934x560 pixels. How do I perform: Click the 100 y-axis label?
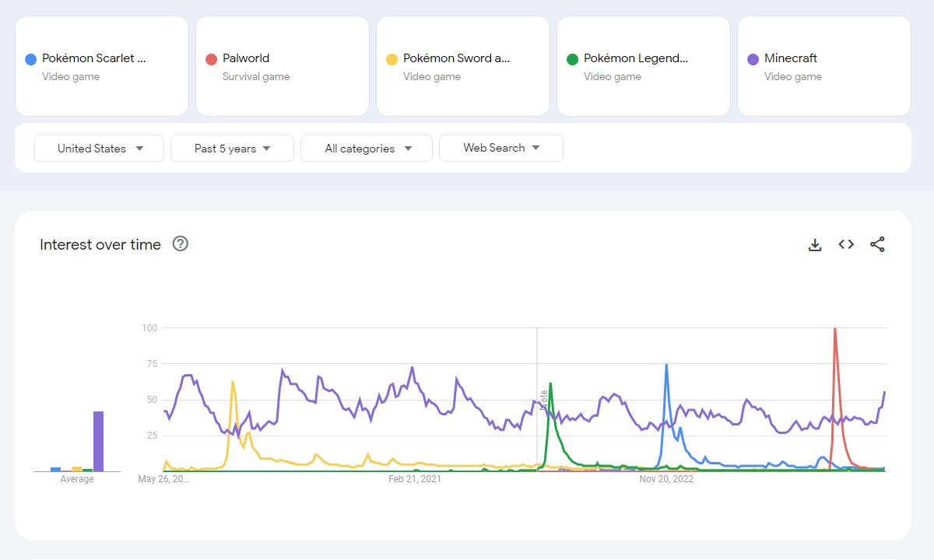(149, 328)
